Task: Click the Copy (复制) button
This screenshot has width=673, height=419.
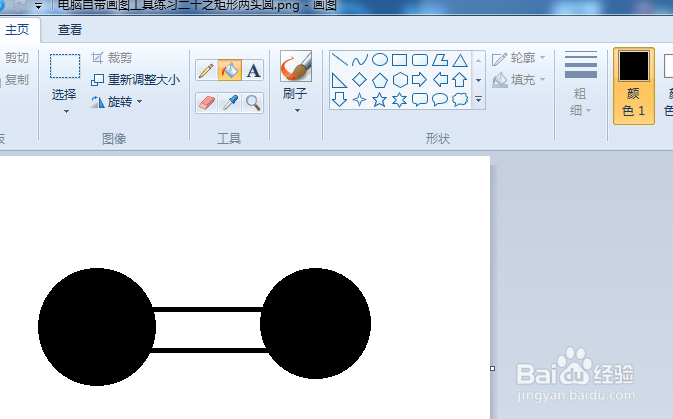Action: click(x=16, y=80)
